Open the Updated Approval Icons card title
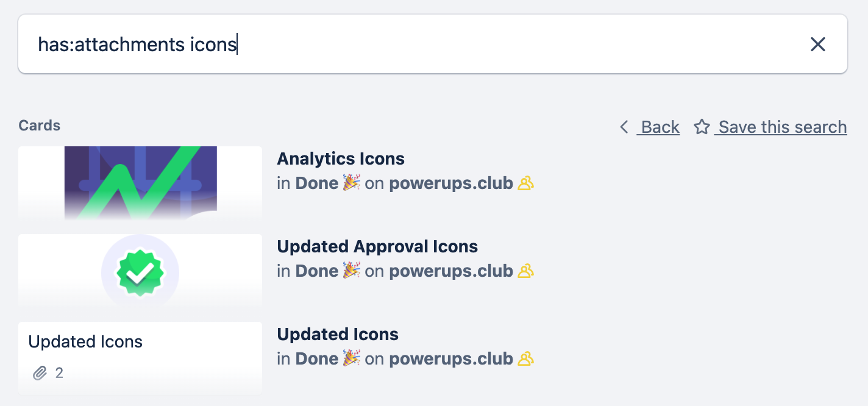This screenshot has height=406, width=868. click(x=377, y=246)
